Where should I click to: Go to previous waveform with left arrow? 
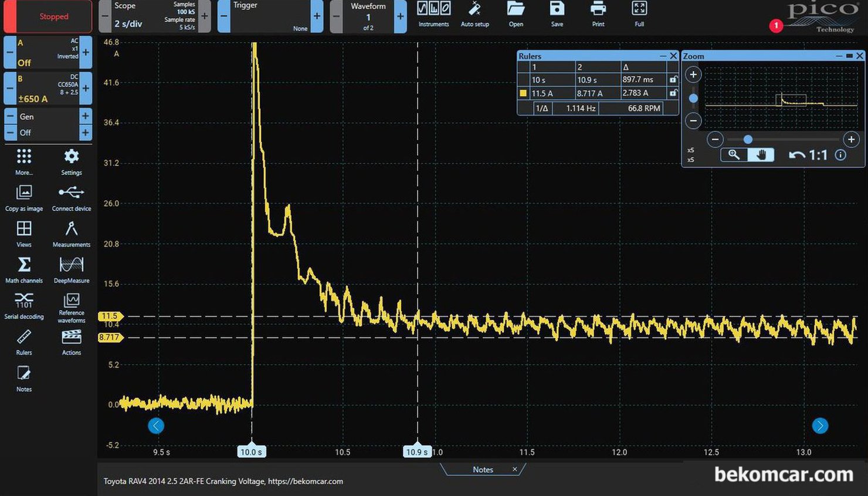pos(156,426)
